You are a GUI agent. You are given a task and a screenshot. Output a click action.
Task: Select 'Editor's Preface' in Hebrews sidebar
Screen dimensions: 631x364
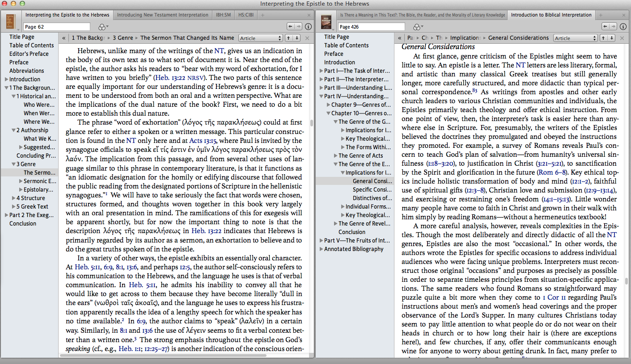pyautogui.click(x=29, y=54)
